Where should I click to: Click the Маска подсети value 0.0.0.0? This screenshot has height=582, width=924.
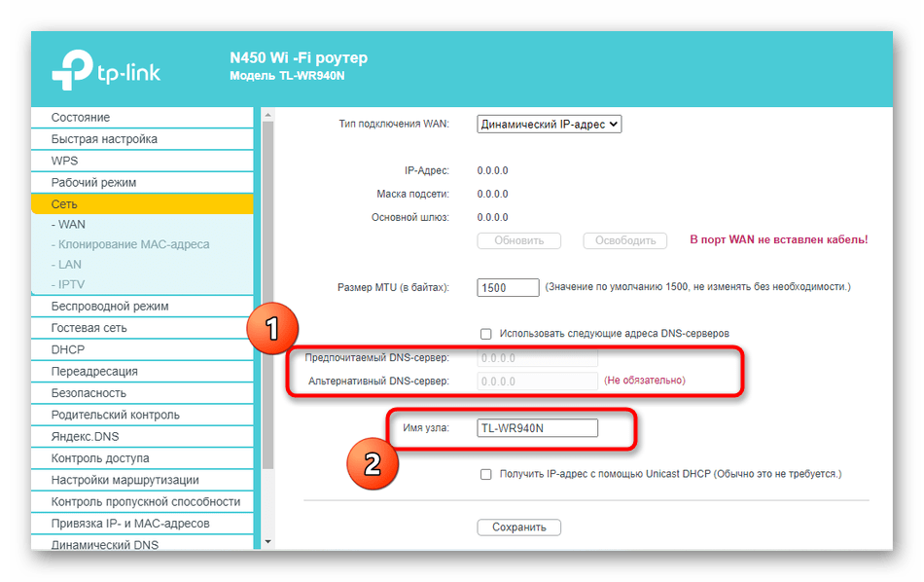492,194
